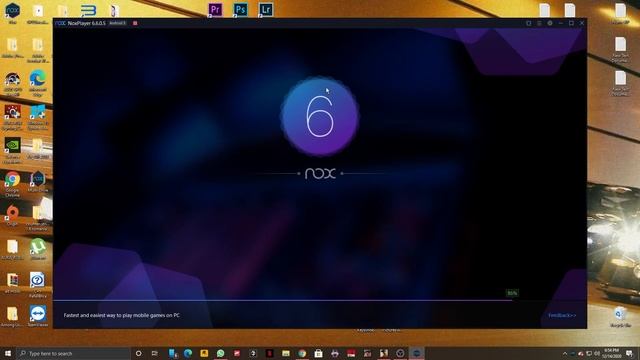The image size is (640, 360).
Task: Open the Nox hamburger menu in title bar
Action: (x=539, y=23)
